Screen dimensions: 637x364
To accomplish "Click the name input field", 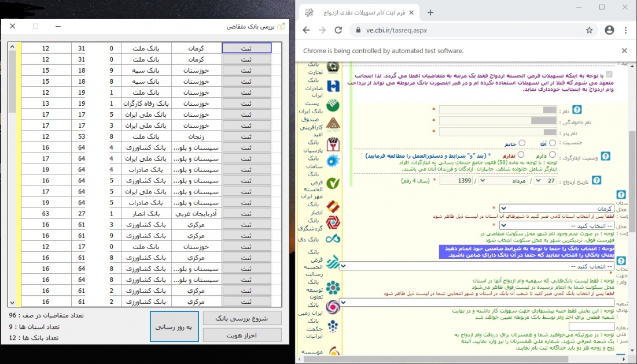I will [x=498, y=110].
